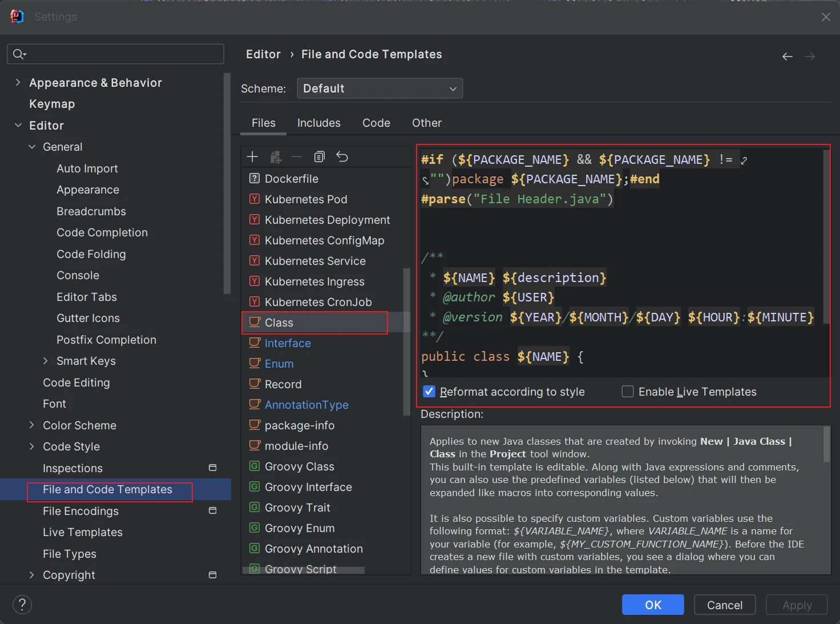This screenshot has height=624, width=840.
Task: Open help with the question mark icon
Action: (x=22, y=605)
